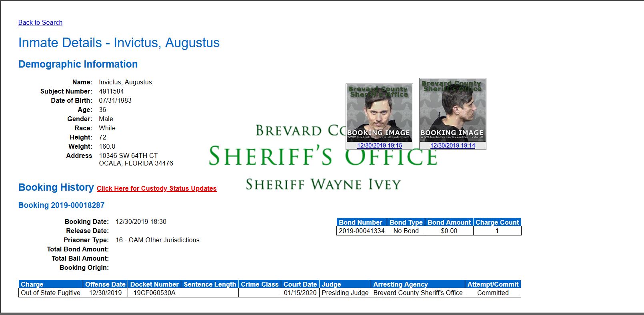Select prisoner type 16 - OAM Other Jurisdictions
Image resolution: width=644 pixels, height=315 pixels.
click(158, 240)
